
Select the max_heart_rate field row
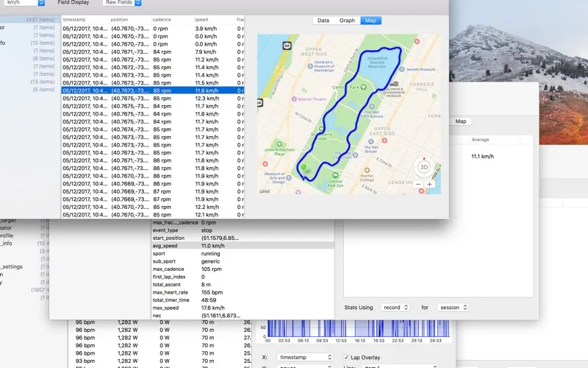243,292
